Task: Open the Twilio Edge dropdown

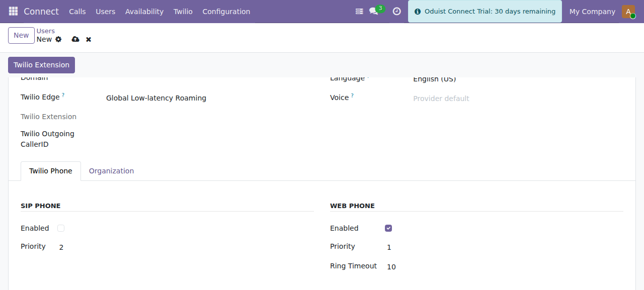Action: click(210, 98)
